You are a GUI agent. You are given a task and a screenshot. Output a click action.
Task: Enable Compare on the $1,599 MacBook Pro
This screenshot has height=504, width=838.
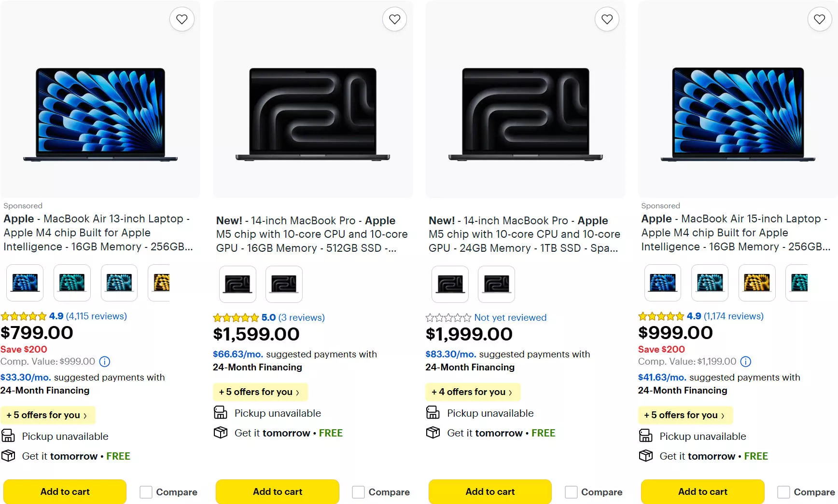pyautogui.click(x=358, y=491)
